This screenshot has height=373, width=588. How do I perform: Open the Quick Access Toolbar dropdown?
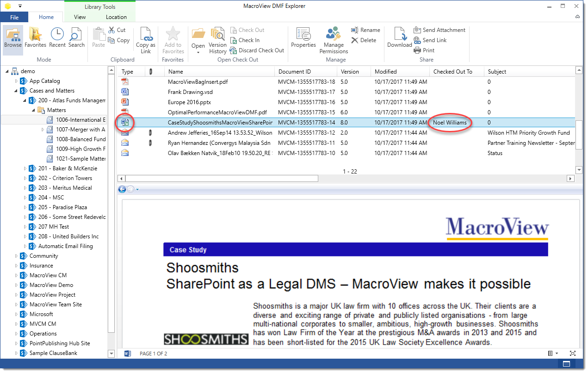point(20,6)
